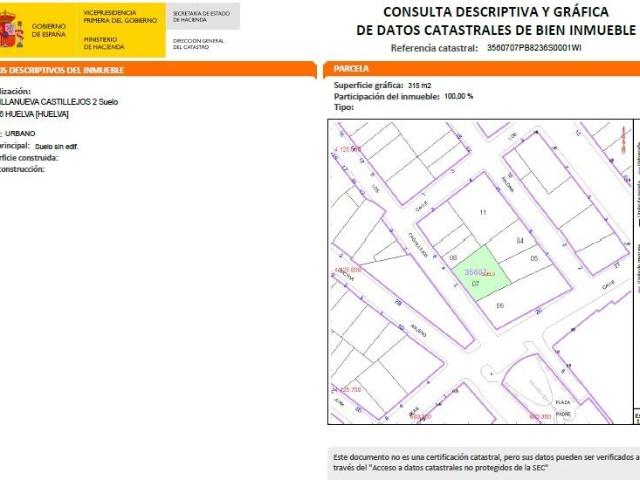The width and height of the screenshot is (640, 480).
Task: Click parcel 06 below the green plot
Action: pyautogui.click(x=500, y=305)
